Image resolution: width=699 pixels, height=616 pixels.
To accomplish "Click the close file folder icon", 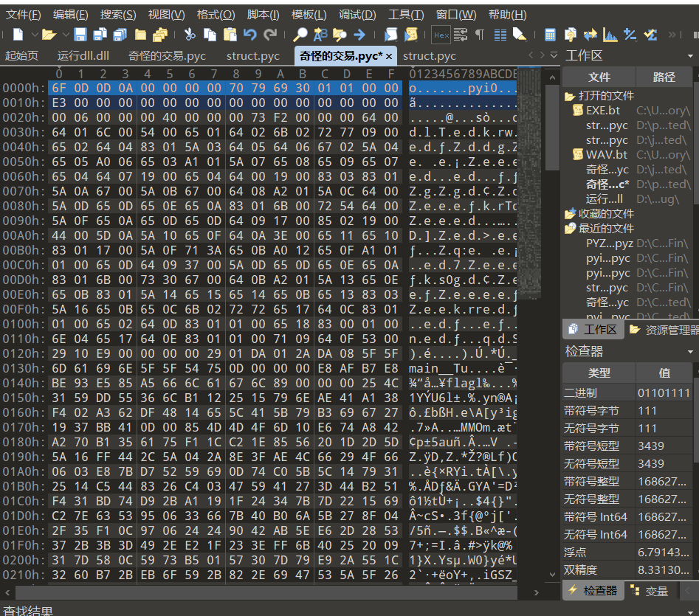I will pos(140,34).
